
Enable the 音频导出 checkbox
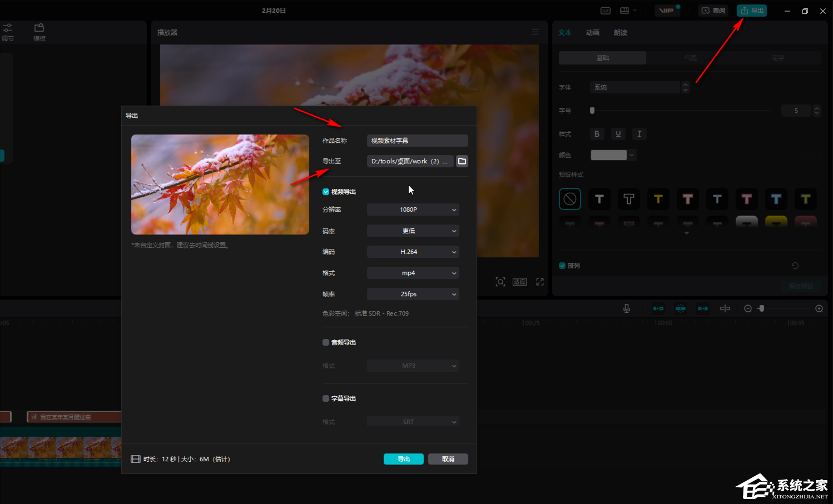click(x=326, y=342)
